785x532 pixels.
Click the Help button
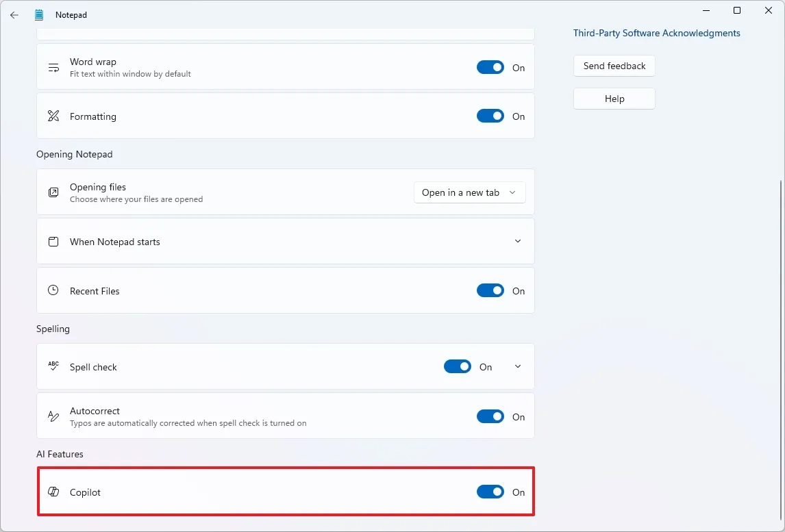(x=614, y=99)
